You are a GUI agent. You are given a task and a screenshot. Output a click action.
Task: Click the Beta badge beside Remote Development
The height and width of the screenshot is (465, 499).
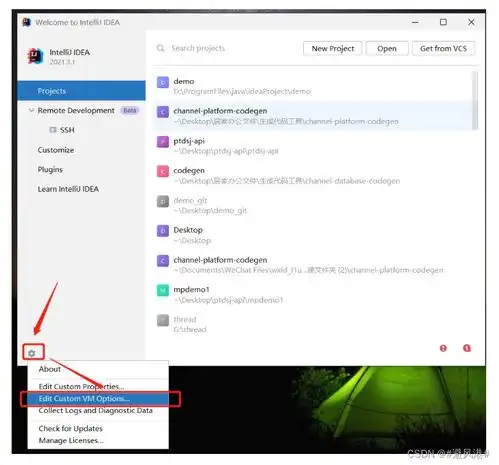[130, 110]
